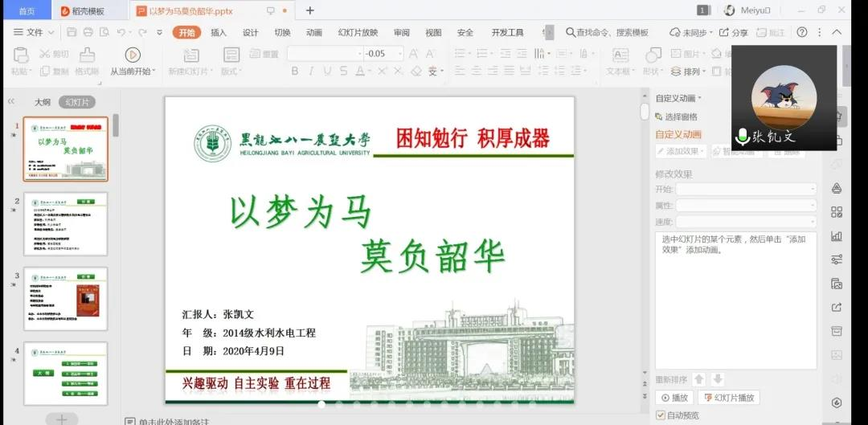Open the 动画 ribbon tab
The image size is (868, 425).
[313, 33]
